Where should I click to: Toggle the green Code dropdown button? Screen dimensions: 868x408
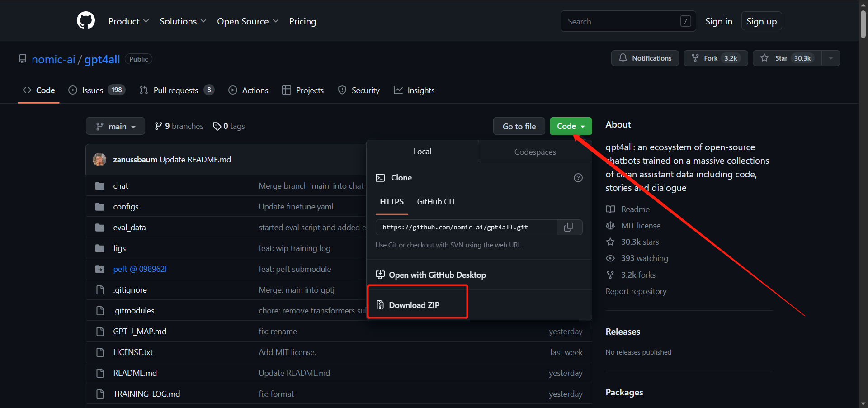tap(571, 126)
